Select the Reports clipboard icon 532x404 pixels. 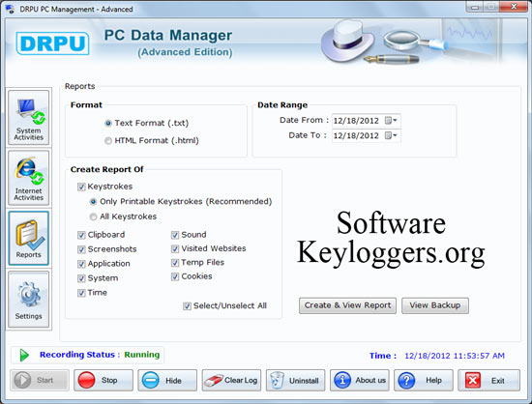(x=30, y=234)
